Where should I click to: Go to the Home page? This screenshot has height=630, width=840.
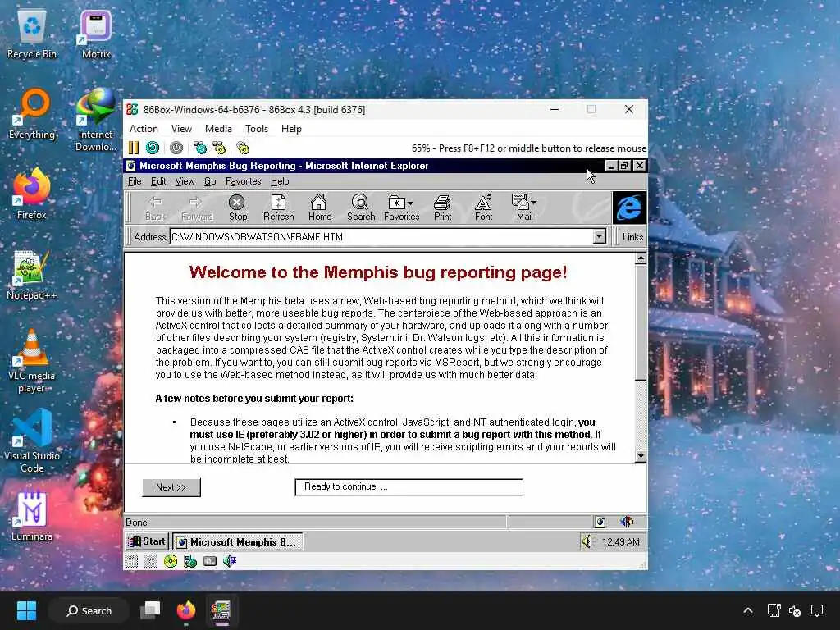319,208
